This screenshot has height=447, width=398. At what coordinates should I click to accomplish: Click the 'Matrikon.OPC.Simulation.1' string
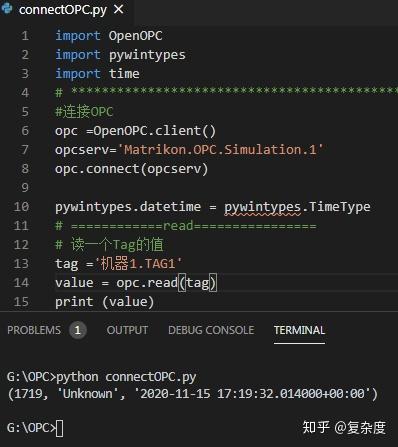pyautogui.click(x=220, y=150)
